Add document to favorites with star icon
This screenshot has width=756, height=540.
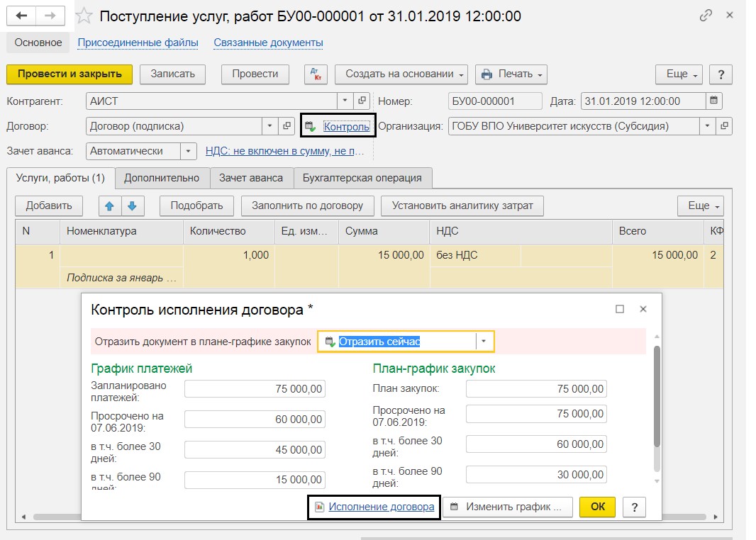pyautogui.click(x=84, y=16)
